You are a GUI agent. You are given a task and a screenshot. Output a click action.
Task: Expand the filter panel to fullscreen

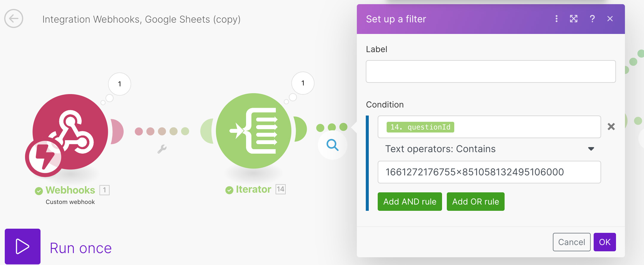pyautogui.click(x=574, y=19)
